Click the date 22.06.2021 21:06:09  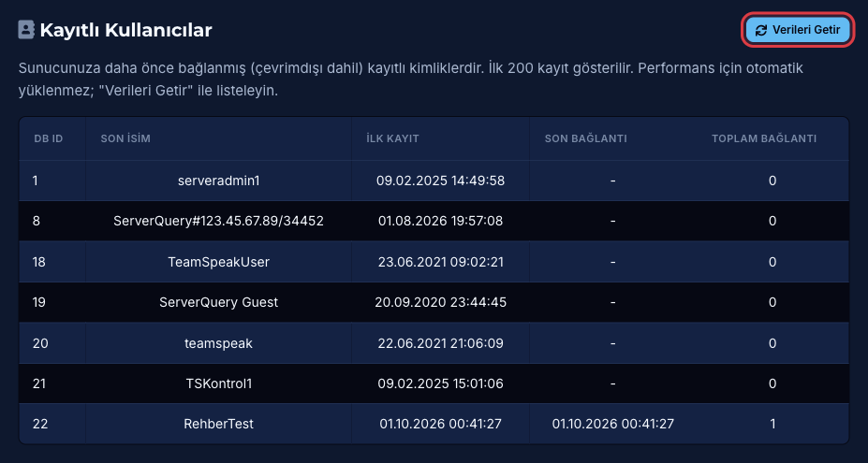(441, 343)
